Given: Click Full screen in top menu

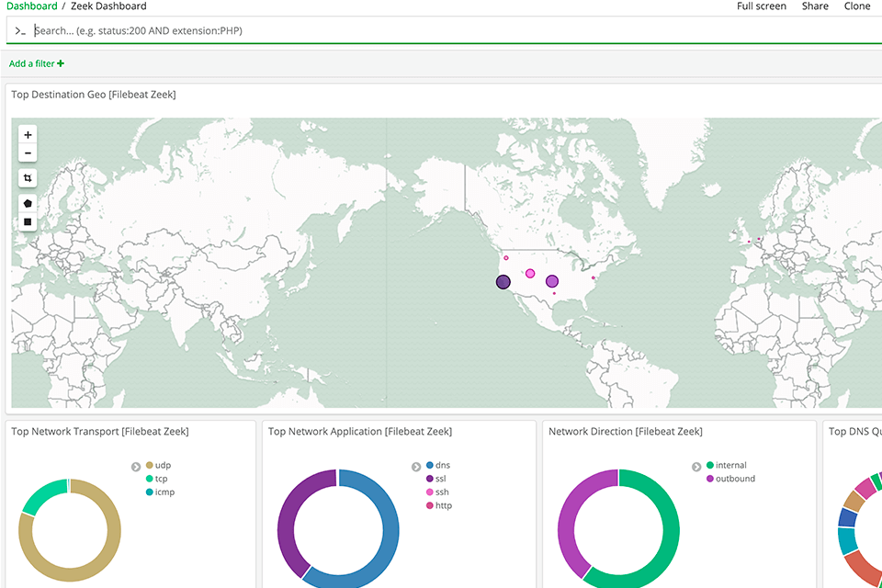Looking at the screenshot, I should 762,6.
